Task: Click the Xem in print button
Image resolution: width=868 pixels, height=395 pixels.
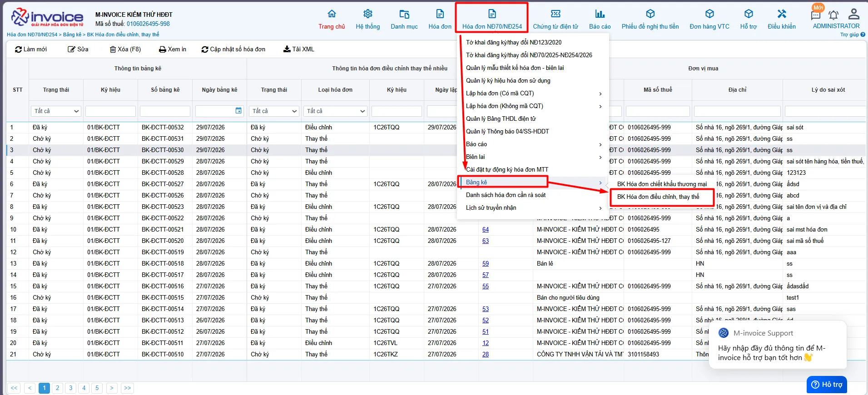Action: (173, 49)
